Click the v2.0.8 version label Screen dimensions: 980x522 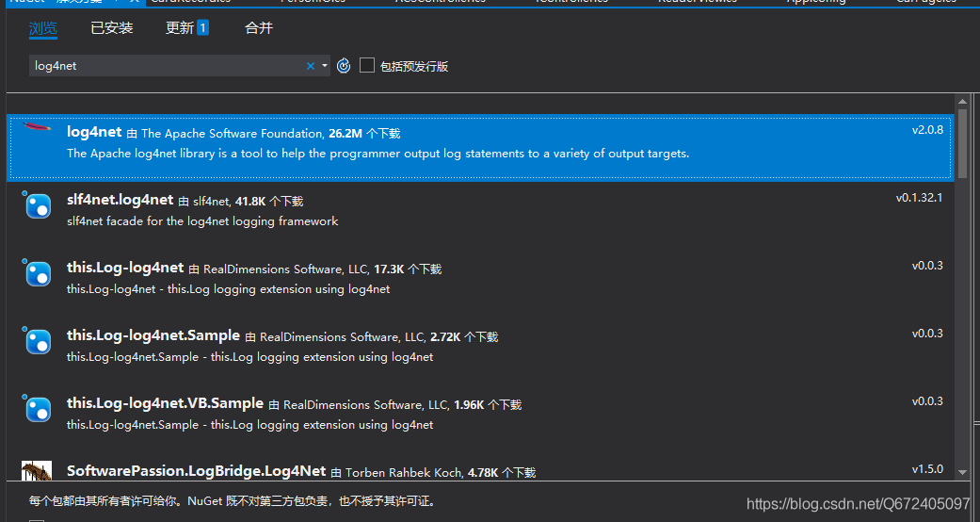pyautogui.click(x=927, y=130)
